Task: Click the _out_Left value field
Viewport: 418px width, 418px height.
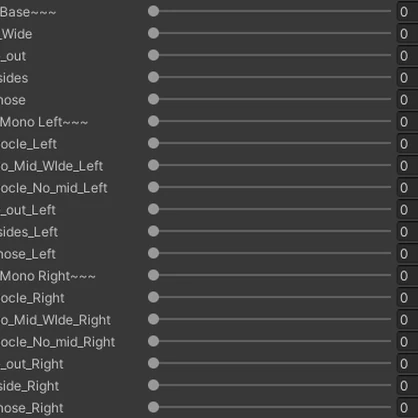Action: 407,210
